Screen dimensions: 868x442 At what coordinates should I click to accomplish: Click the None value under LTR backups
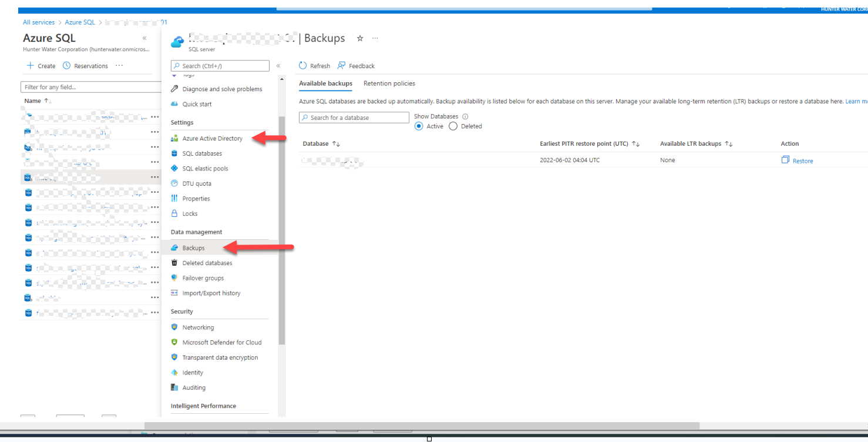668,160
